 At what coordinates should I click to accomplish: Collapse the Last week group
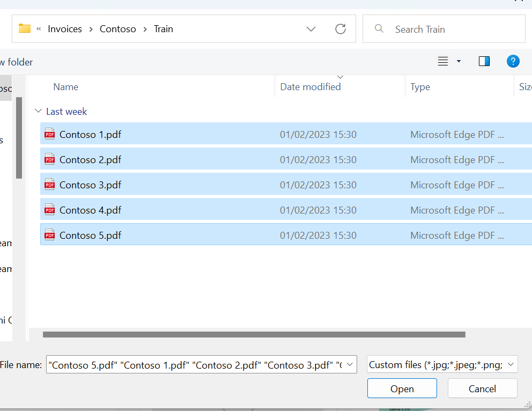click(38, 111)
